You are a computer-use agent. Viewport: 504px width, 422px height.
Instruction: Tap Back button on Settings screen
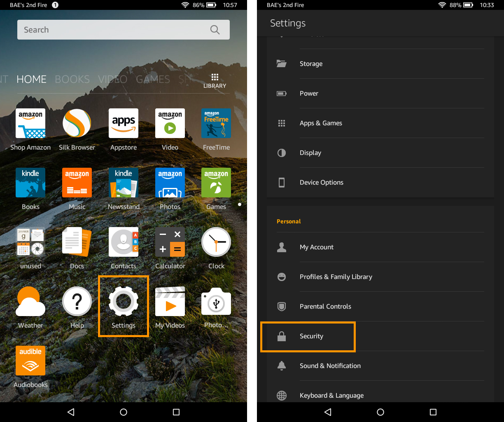click(x=328, y=412)
